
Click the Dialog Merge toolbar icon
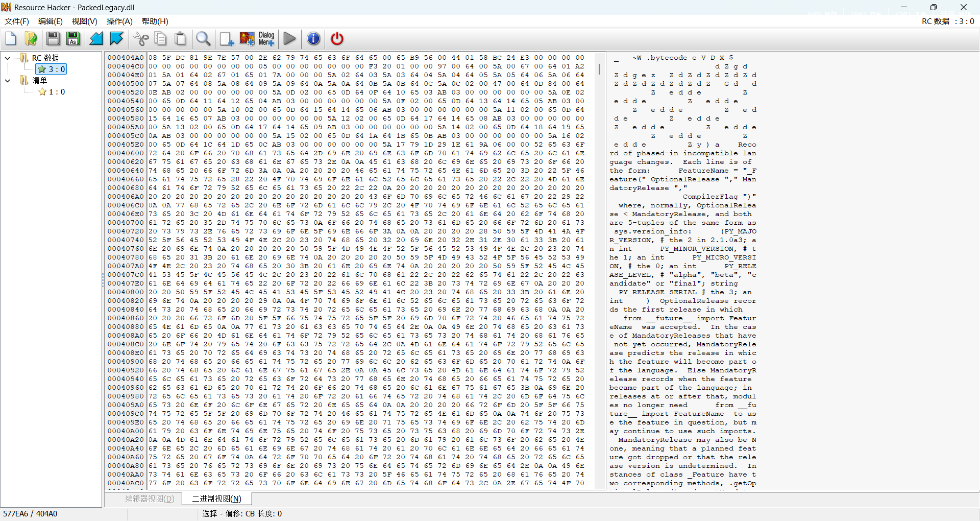266,39
